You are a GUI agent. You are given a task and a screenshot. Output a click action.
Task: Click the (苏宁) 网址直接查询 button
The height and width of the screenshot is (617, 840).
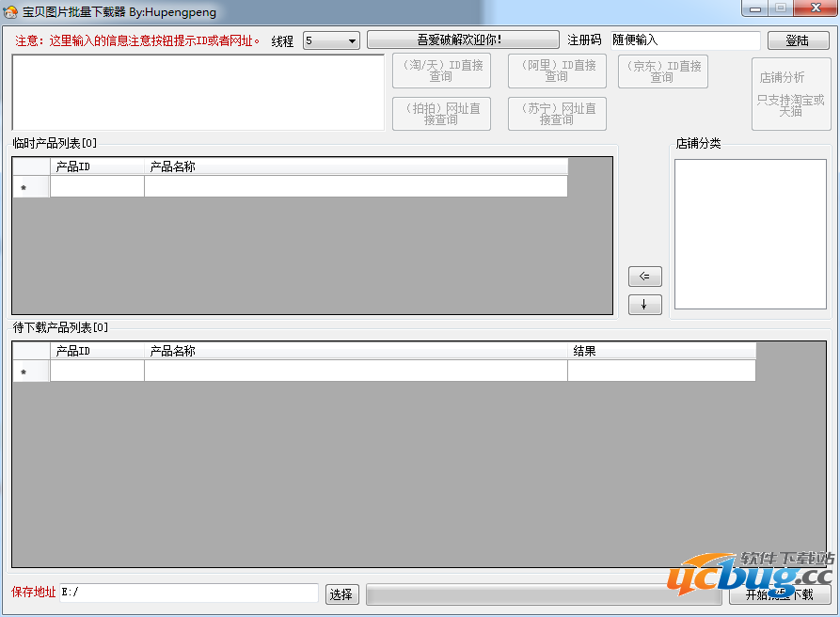557,114
